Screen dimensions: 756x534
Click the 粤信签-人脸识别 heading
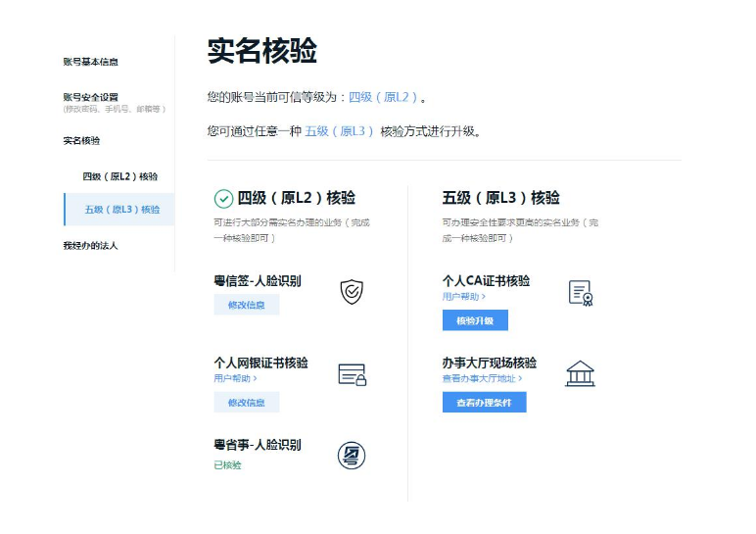[x=258, y=281]
